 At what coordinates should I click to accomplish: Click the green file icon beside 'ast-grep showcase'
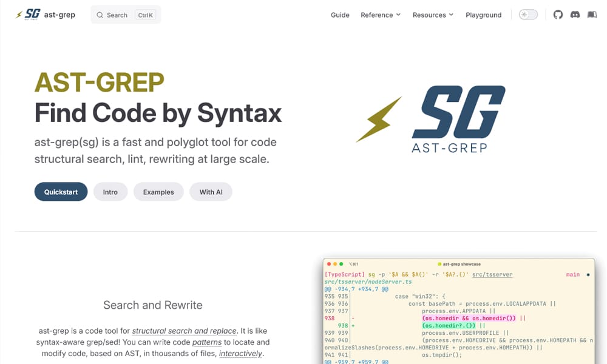441,264
